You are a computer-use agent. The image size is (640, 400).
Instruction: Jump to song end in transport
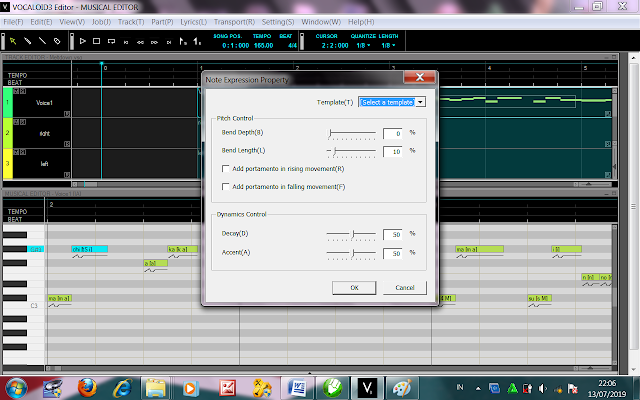pyautogui.click(x=169, y=42)
